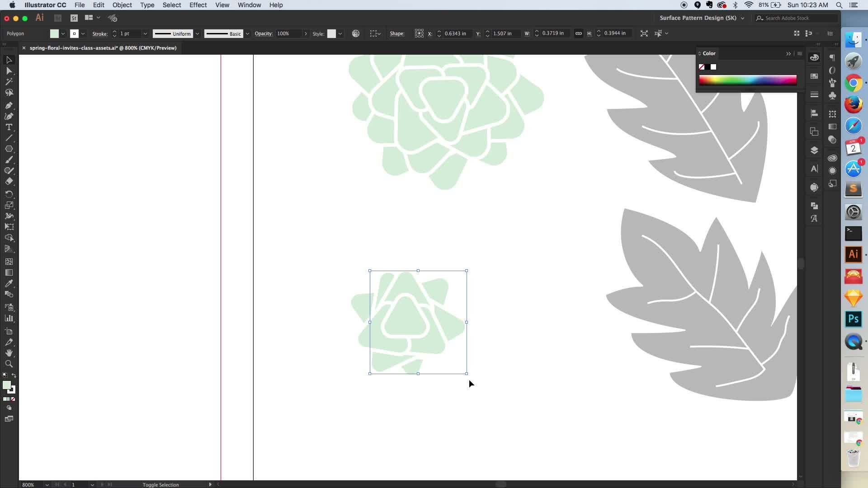Click the Stroke label link
Screen dimensions: 868x488
click(x=99, y=34)
